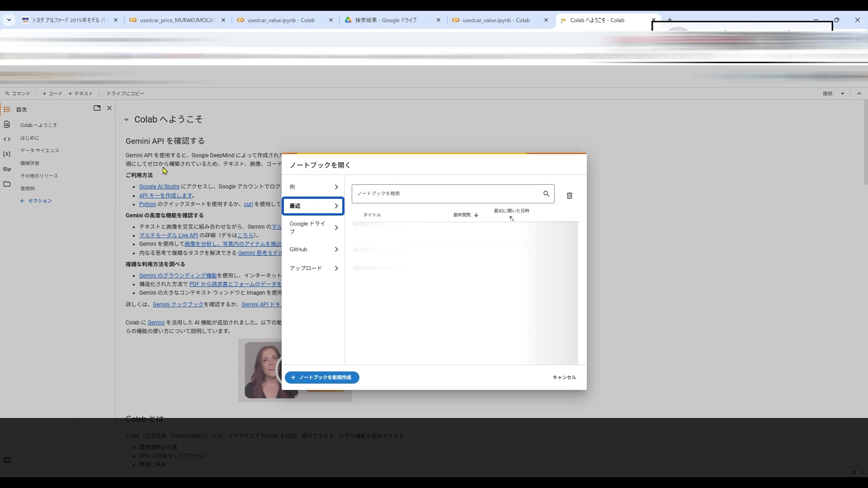868x488 pixels.
Task: Open the code snippets sidebar icon
Action: pyautogui.click(x=7, y=139)
